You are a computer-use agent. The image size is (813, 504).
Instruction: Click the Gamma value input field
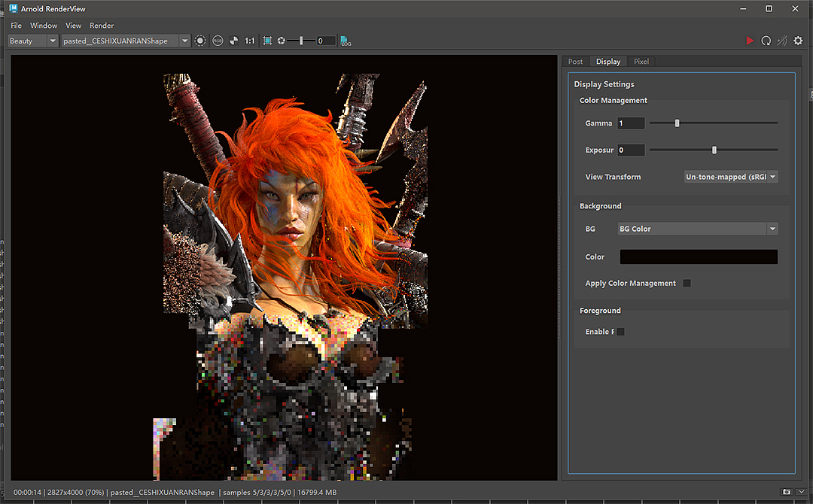coord(631,123)
